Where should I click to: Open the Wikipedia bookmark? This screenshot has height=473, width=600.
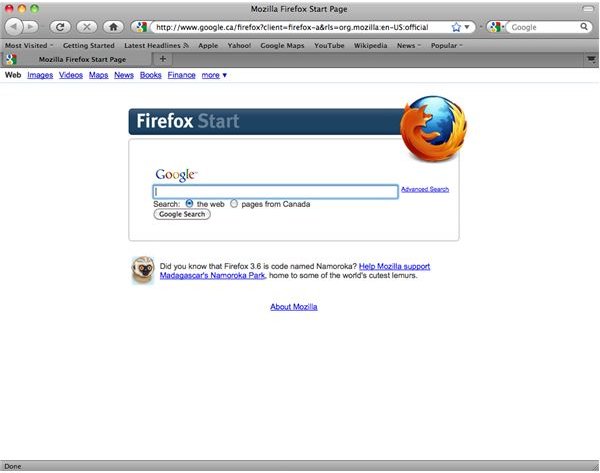click(x=370, y=45)
